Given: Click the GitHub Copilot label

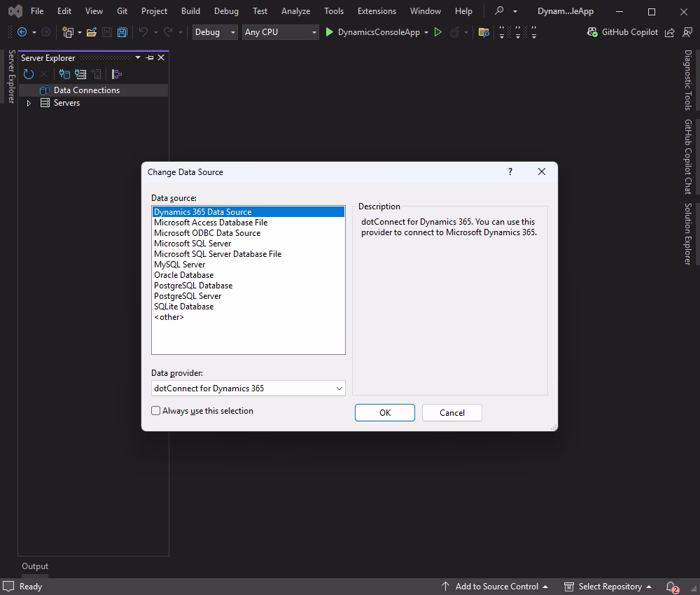Looking at the screenshot, I should (x=629, y=32).
